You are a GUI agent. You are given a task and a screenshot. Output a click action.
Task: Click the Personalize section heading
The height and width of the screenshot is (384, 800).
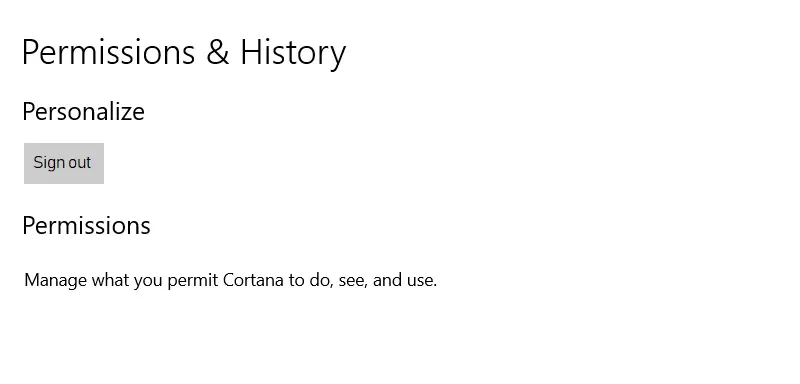pos(84,111)
